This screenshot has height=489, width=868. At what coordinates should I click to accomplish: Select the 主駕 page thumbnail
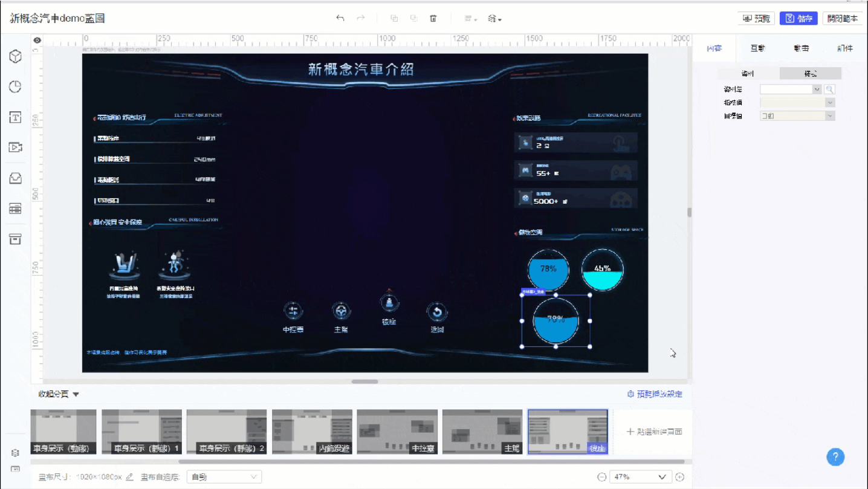(482, 432)
